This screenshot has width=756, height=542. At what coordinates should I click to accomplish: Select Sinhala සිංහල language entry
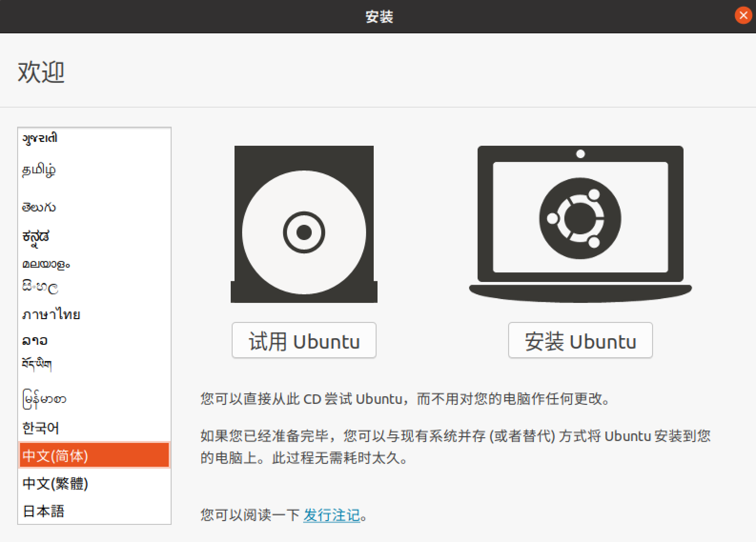coord(94,287)
